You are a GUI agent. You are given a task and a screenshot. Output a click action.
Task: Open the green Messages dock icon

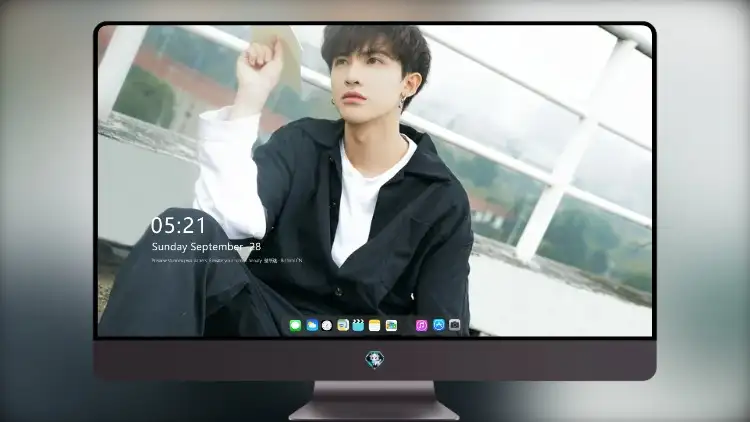(x=295, y=326)
